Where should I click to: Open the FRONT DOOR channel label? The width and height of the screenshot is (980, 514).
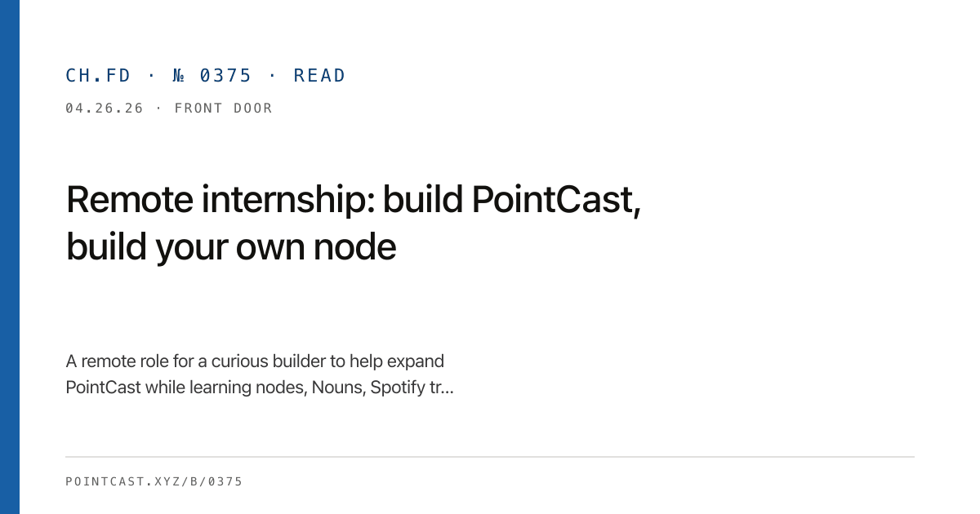point(223,109)
